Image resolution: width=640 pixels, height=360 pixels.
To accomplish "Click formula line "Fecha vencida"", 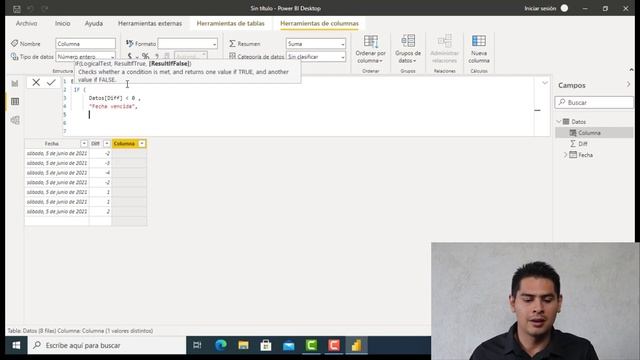I will (x=113, y=107).
